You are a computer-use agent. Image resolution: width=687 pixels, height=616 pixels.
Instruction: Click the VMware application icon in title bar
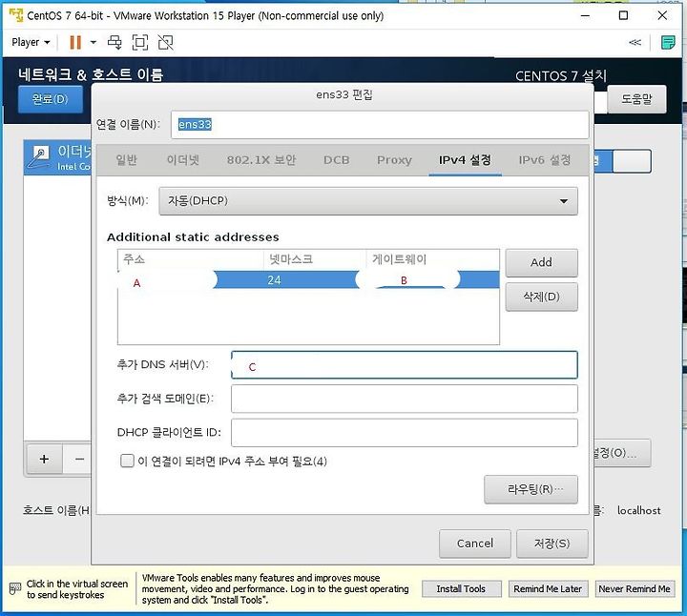[x=16, y=15]
